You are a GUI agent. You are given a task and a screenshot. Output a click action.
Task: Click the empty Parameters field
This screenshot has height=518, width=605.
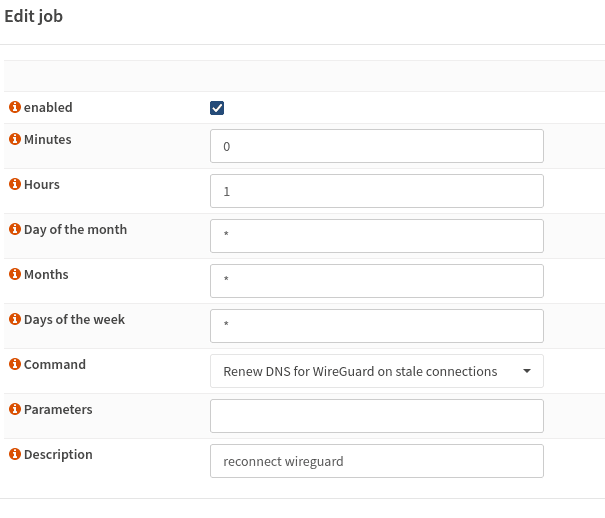pos(377,416)
